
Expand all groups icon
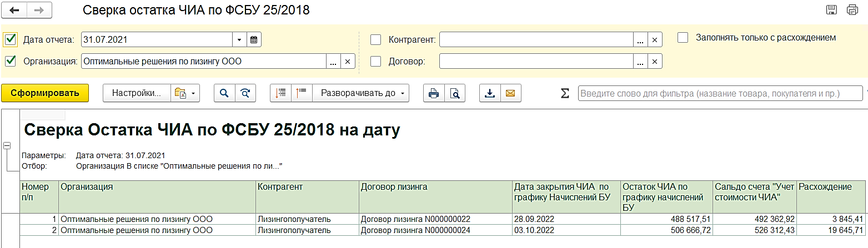pos(281,93)
